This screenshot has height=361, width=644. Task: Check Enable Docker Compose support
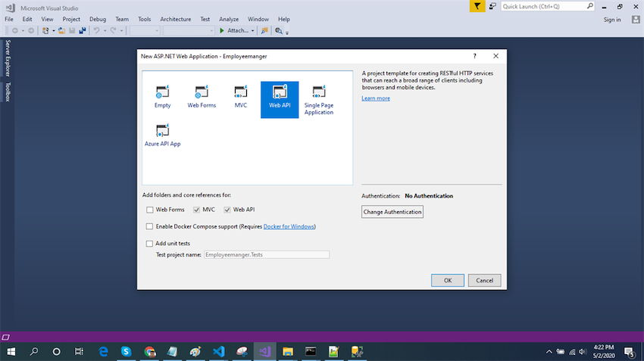149,226
